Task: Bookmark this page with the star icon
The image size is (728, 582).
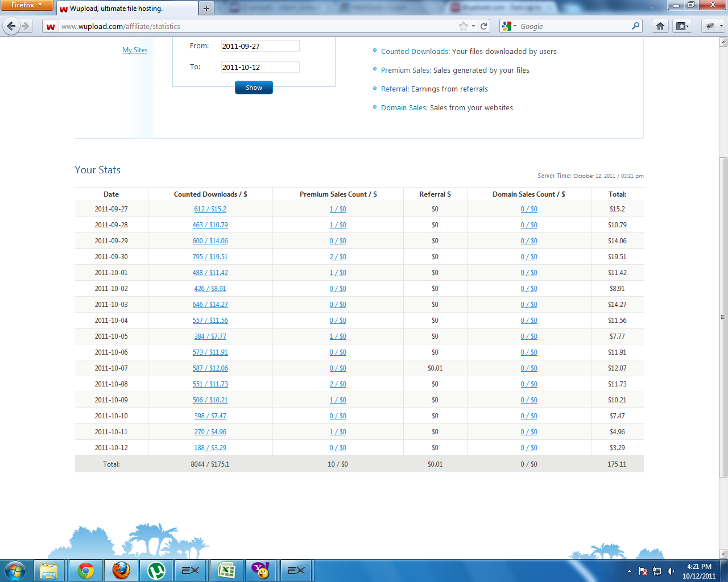Action: [x=464, y=26]
